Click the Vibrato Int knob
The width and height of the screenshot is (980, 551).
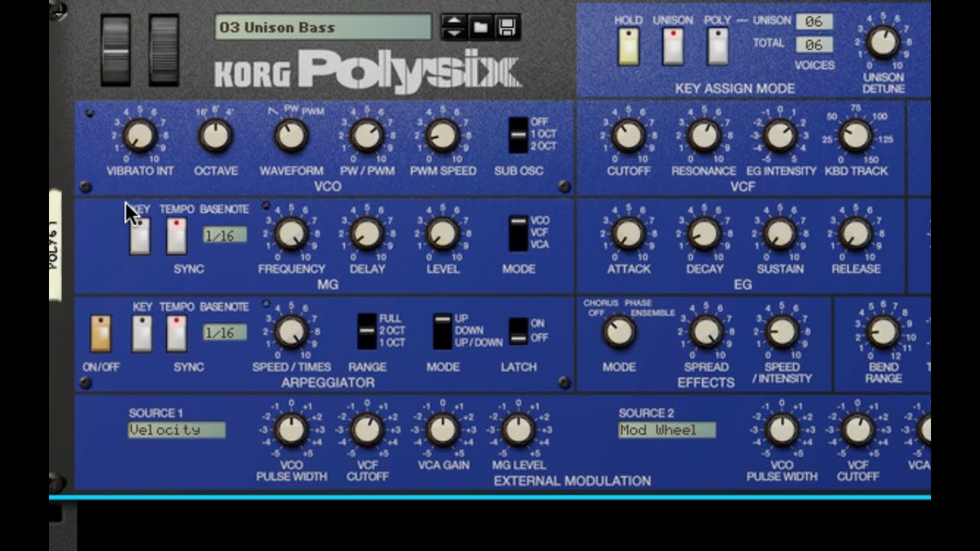pyautogui.click(x=140, y=135)
